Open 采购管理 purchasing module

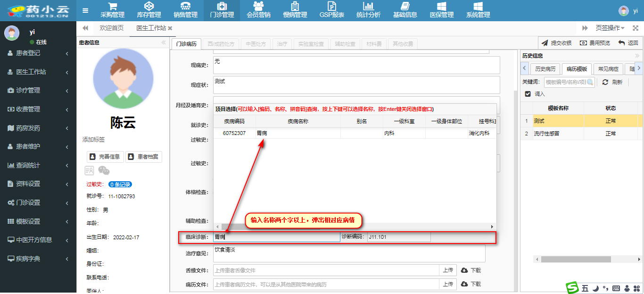pyautogui.click(x=112, y=10)
